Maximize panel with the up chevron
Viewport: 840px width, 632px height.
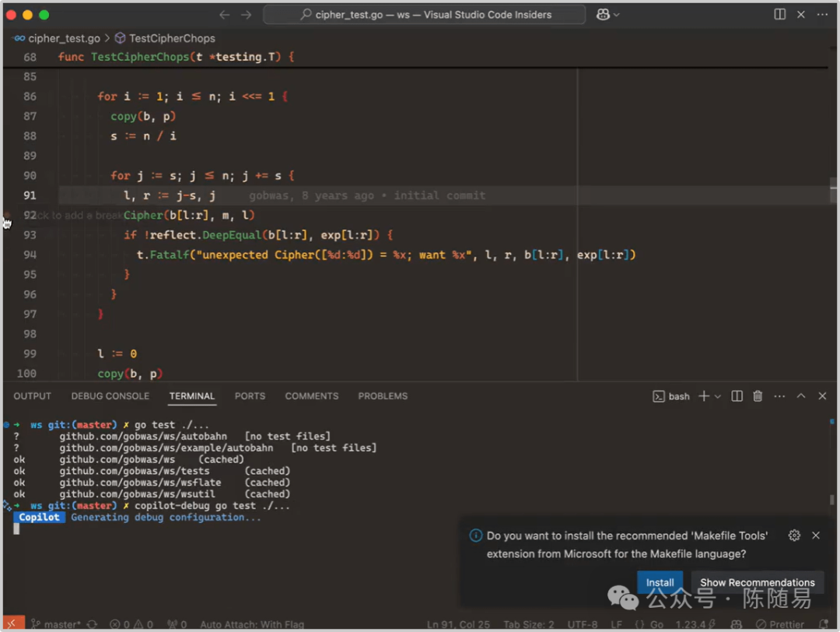coord(801,396)
